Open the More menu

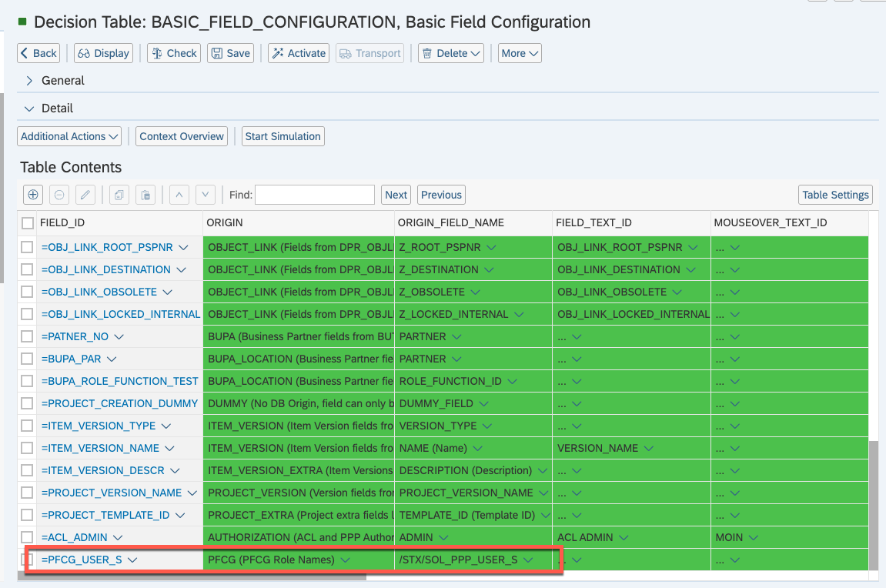520,53
